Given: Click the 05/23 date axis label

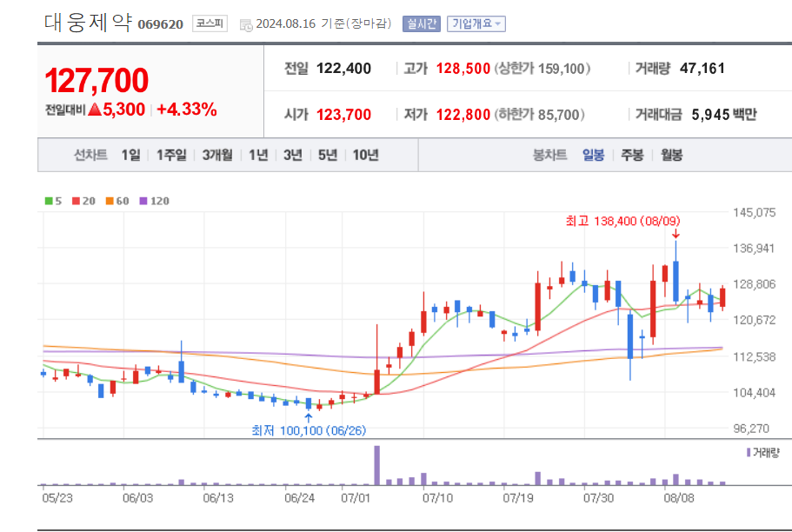Looking at the screenshot, I should (57, 498).
